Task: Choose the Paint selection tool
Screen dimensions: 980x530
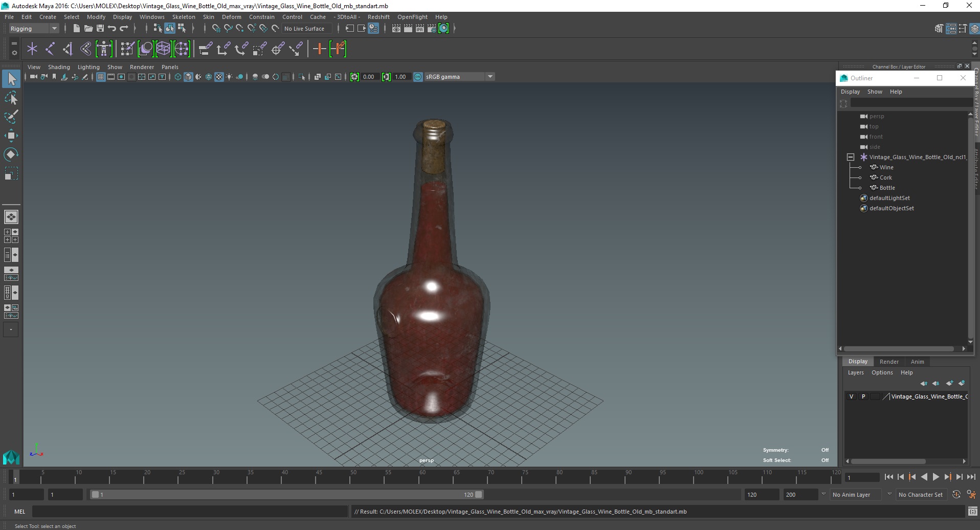Action: pos(11,117)
